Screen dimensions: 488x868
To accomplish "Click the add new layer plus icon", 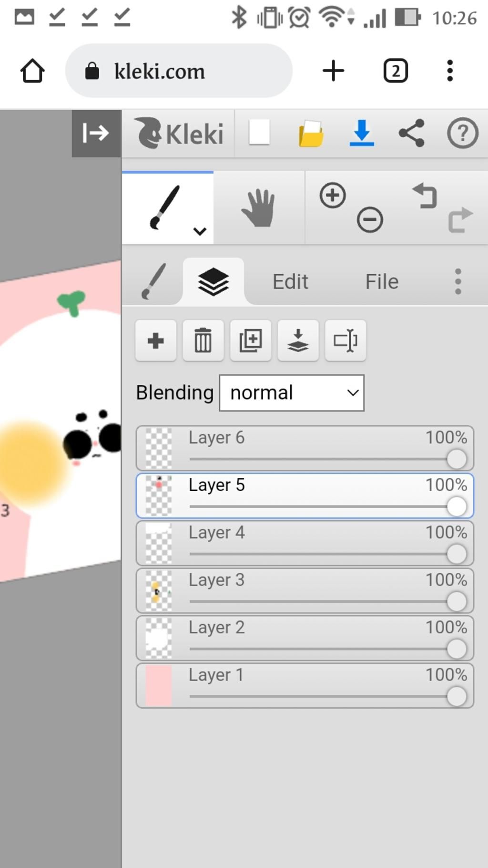I will coord(156,341).
